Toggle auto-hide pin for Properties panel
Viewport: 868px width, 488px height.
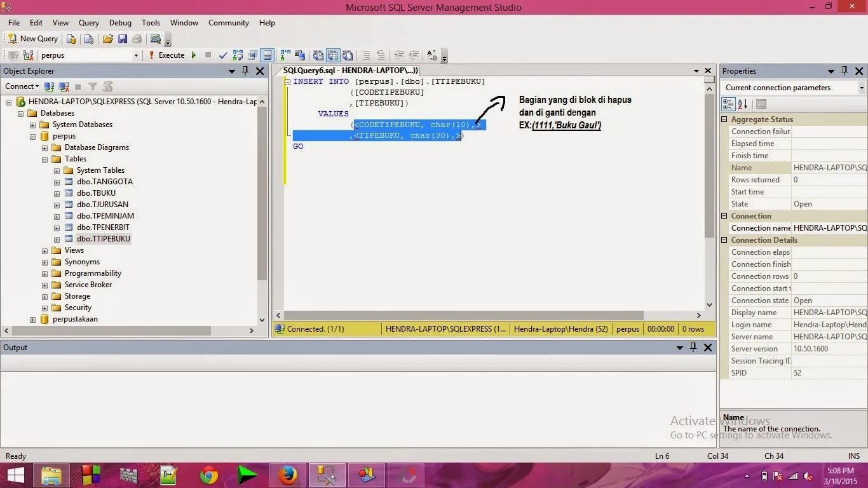tap(844, 71)
